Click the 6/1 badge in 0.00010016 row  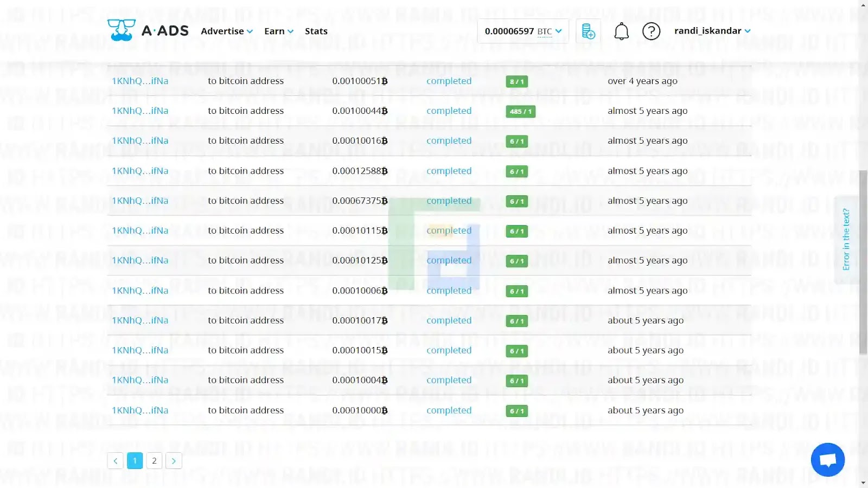click(x=517, y=142)
